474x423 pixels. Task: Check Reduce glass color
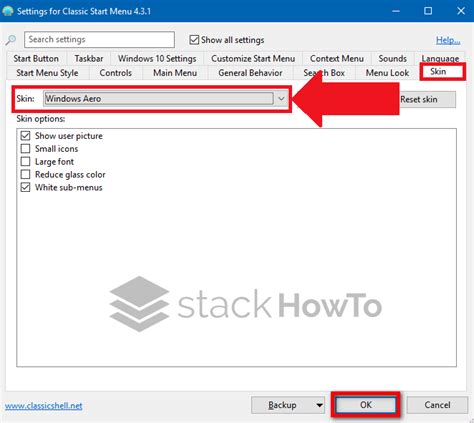pyautogui.click(x=26, y=175)
